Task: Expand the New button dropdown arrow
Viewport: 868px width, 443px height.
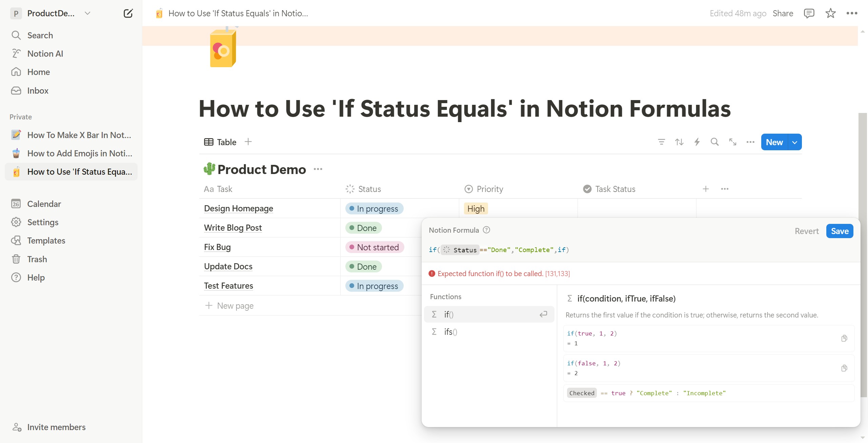Action: (x=795, y=142)
